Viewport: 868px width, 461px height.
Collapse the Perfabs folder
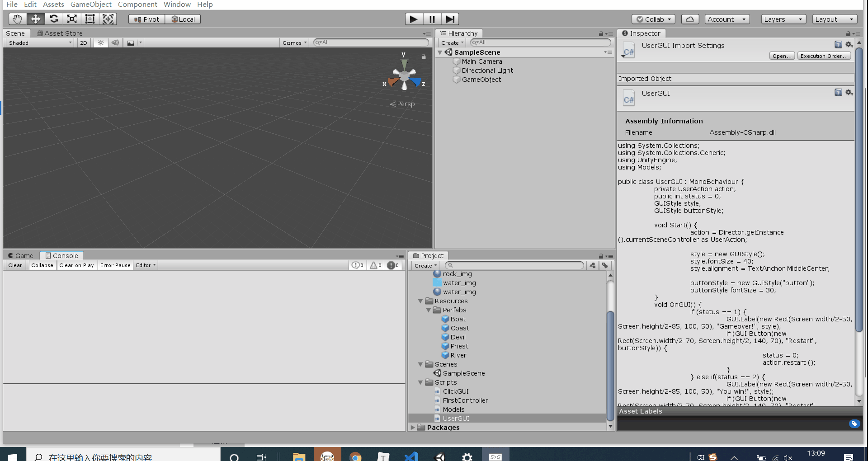[x=429, y=310]
